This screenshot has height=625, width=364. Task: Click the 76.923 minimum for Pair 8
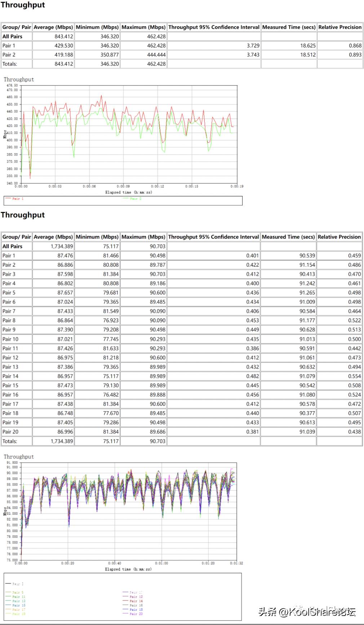[111, 320]
